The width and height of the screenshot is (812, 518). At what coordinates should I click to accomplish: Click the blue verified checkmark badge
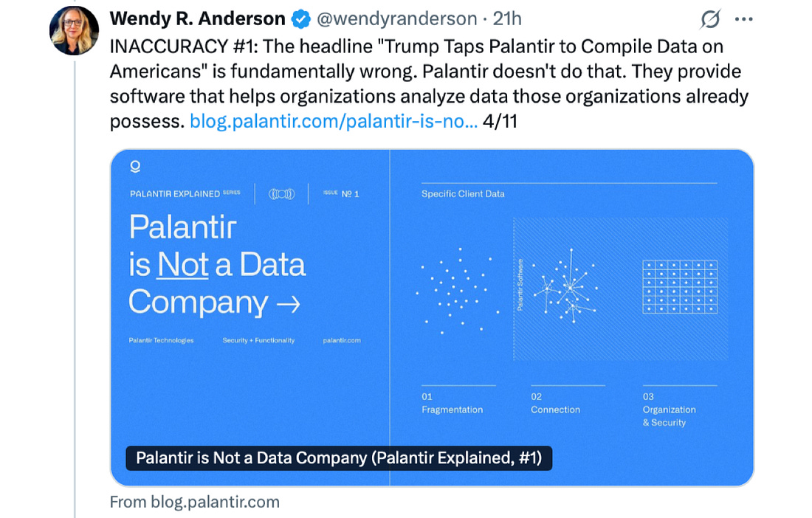[x=300, y=19]
